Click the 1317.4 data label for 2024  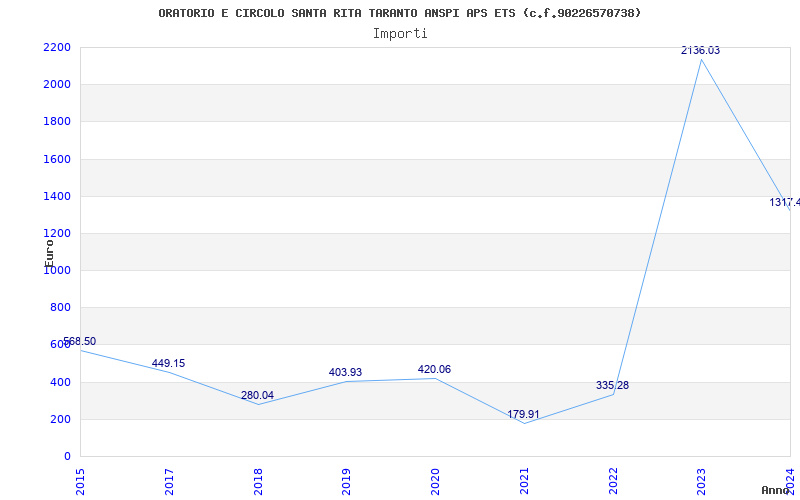click(x=785, y=202)
